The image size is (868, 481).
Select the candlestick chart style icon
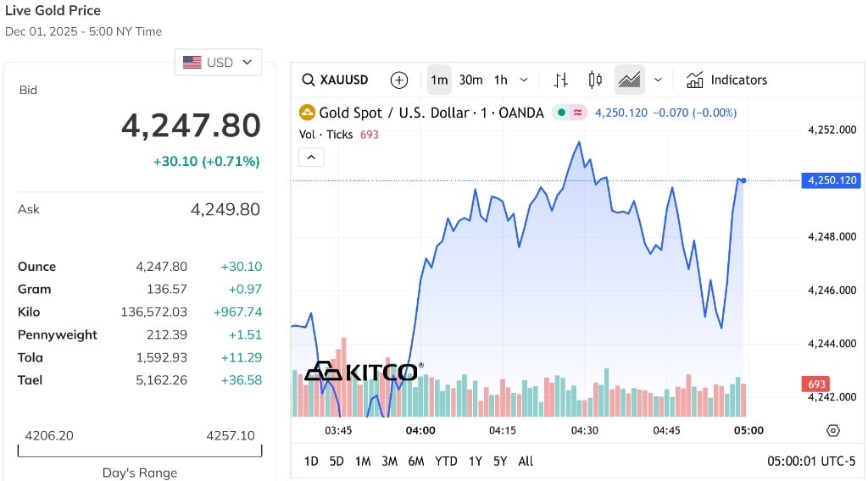click(595, 80)
